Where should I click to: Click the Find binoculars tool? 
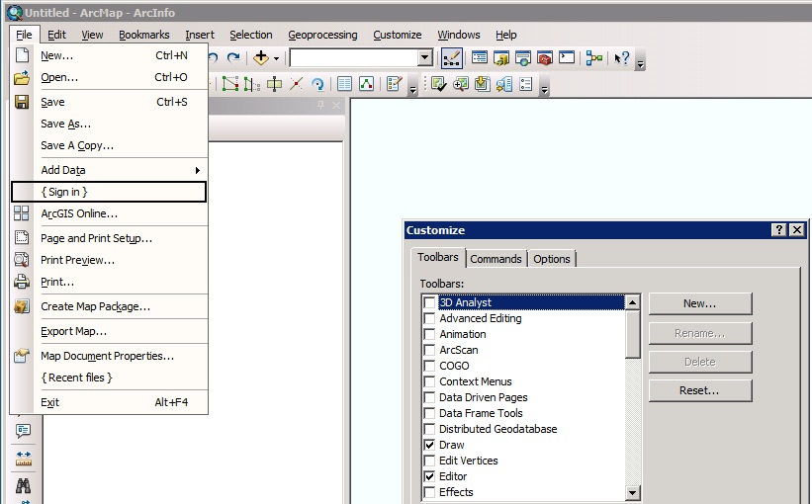[24, 485]
